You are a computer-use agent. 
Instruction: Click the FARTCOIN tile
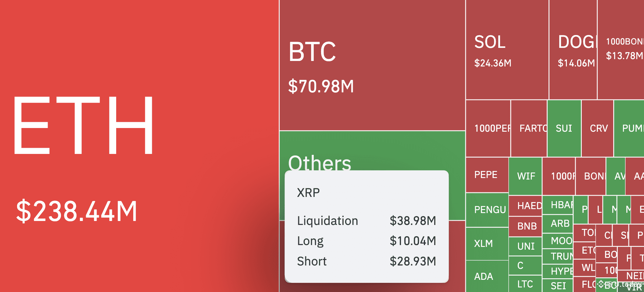(529, 128)
